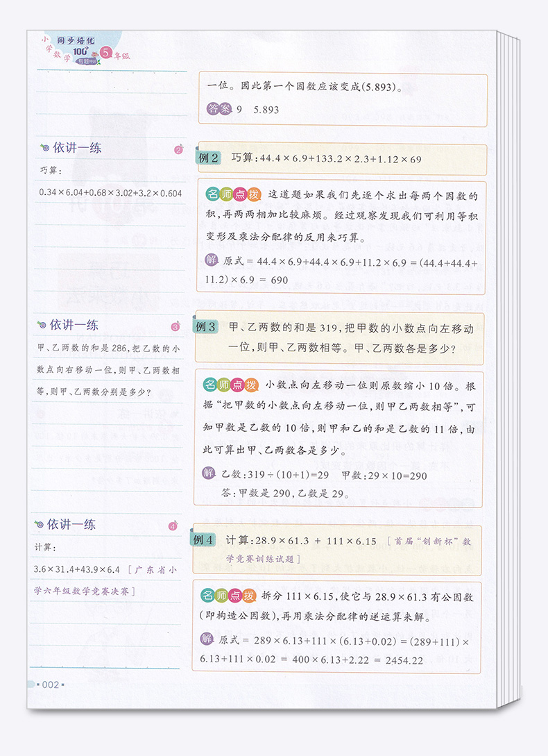Image resolution: width=548 pixels, height=756 pixels.
Task: Click the calculation 乙数:319÷(10+1)=29
Action: (x=275, y=474)
